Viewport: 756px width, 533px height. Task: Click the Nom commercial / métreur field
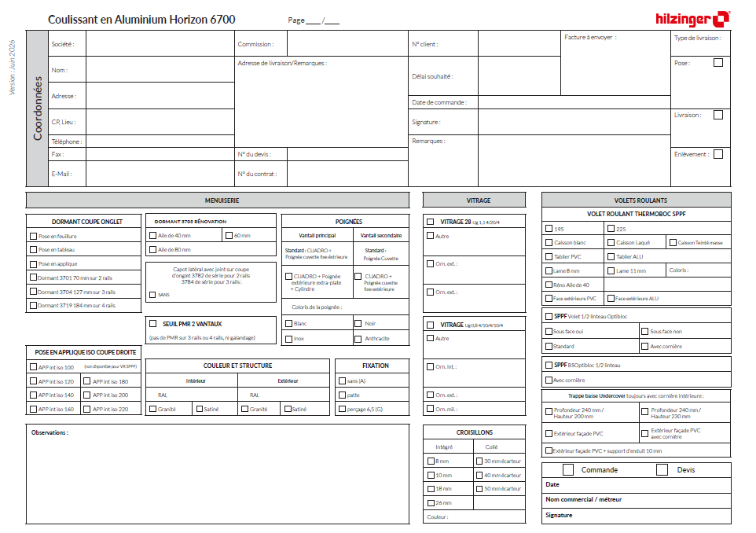click(x=636, y=500)
